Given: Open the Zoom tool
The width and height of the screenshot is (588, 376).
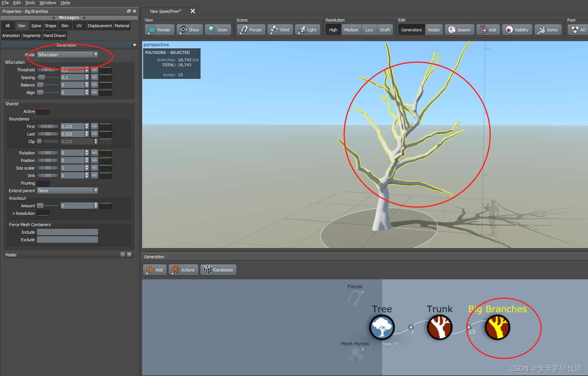Looking at the screenshot, I should 218,30.
